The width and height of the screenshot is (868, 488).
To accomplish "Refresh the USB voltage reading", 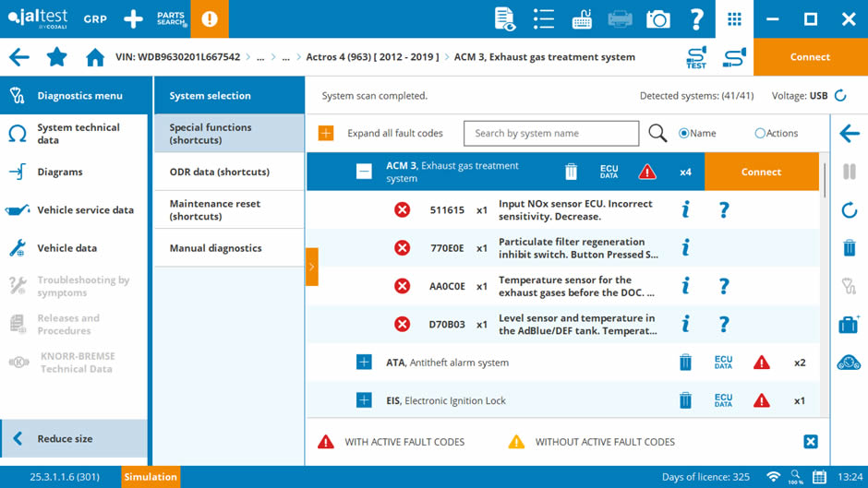I will [840, 96].
